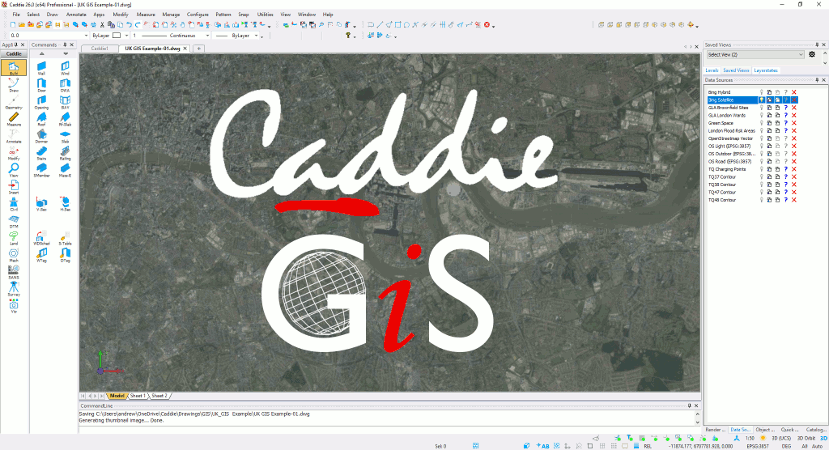Open the Utilities menu

click(x=265, y=14)
